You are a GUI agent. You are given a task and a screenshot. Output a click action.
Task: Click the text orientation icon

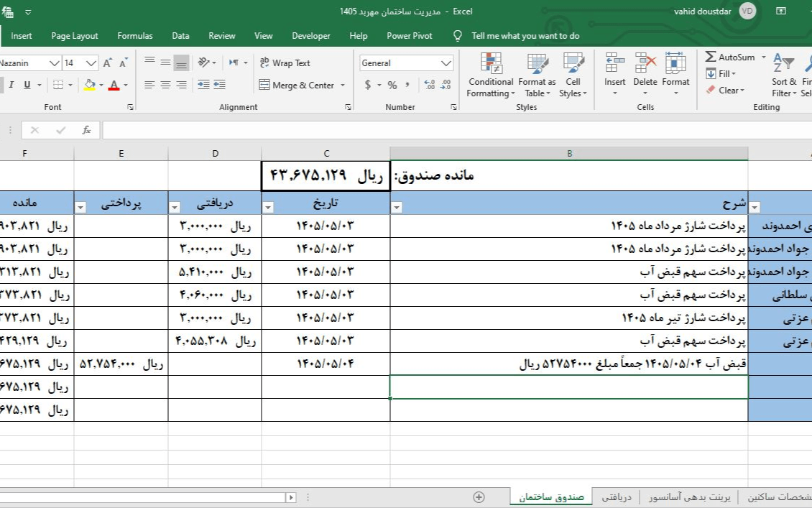pos(203,63)
